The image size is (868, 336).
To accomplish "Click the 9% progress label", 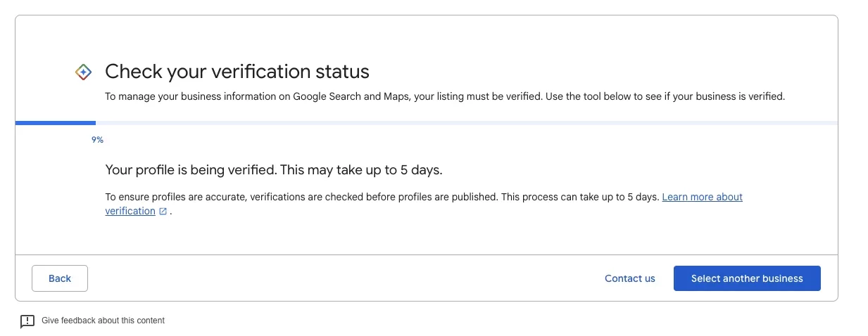I will click(97, 140).
